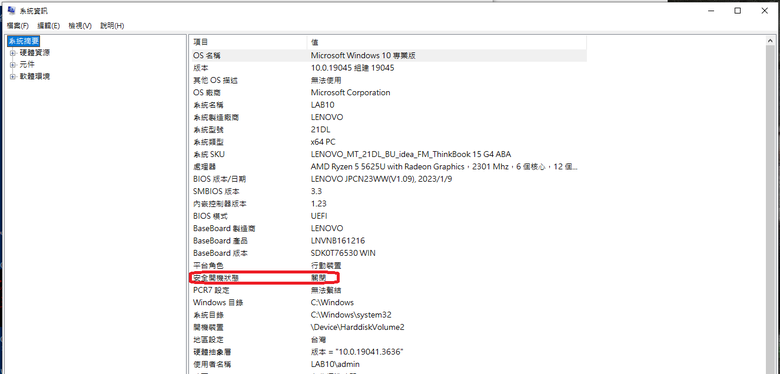Screen dimensions: 780x374
Task: Select the 系統名稱 item
Action: click(x=208, y=105)
